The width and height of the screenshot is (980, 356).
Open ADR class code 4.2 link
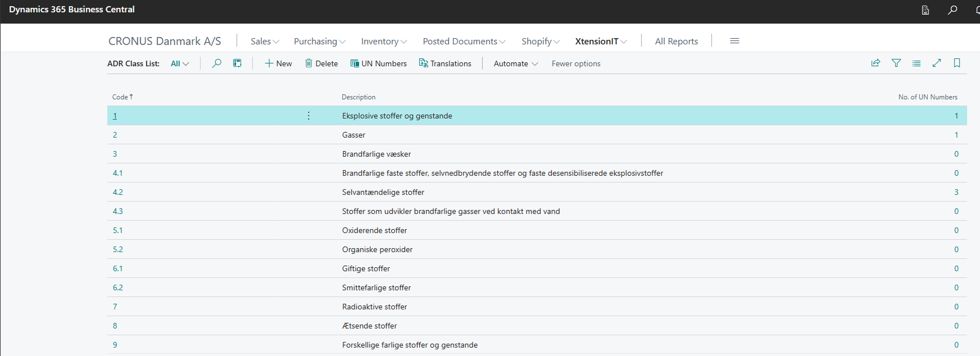tap(118, 192)
